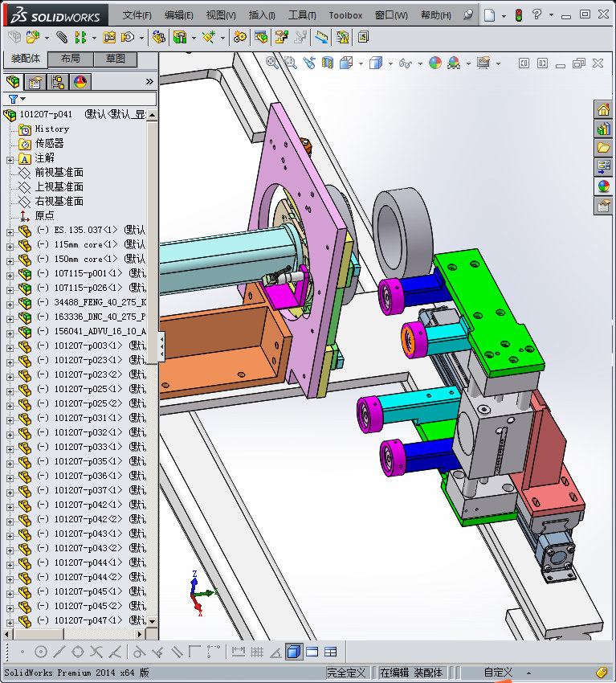Start a New Motion Study
Image resolution: width=616 pixels, height=683 pixels.
click(239, 38)
